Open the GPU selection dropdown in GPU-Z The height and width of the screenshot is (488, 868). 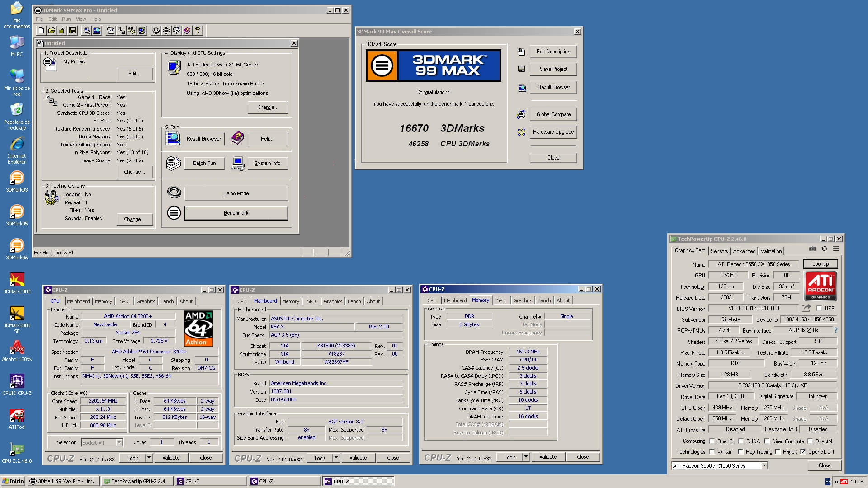point(764,466)
